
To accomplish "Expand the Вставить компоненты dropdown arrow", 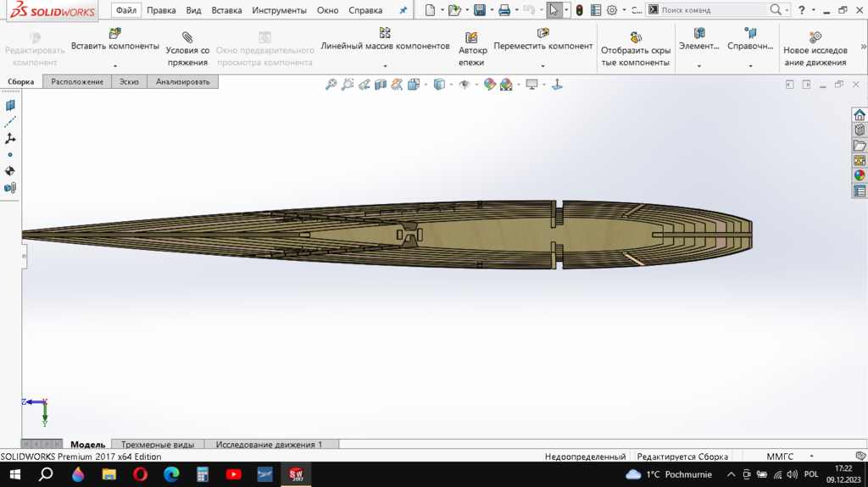I will tap(115, 66).
